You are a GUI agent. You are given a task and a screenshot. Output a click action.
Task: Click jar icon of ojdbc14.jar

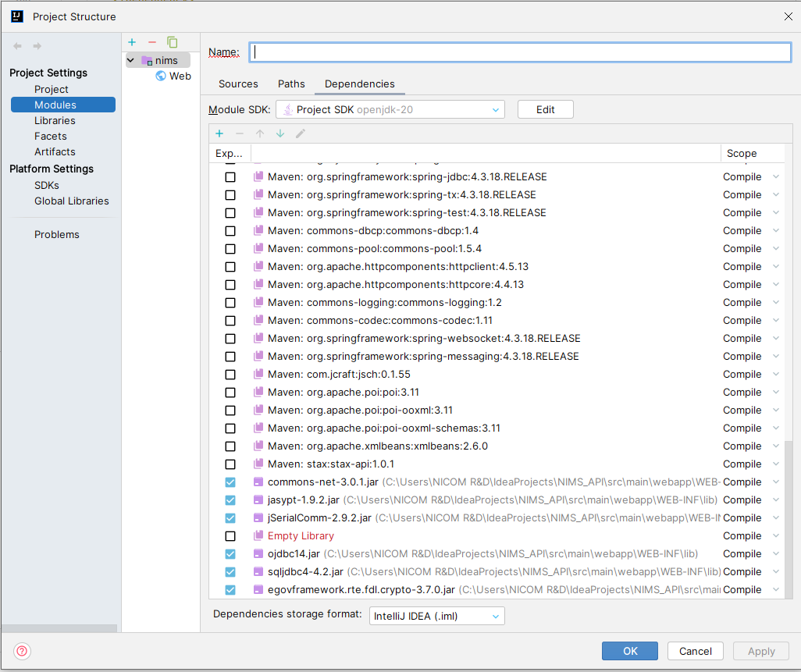[x=258, y=553]
